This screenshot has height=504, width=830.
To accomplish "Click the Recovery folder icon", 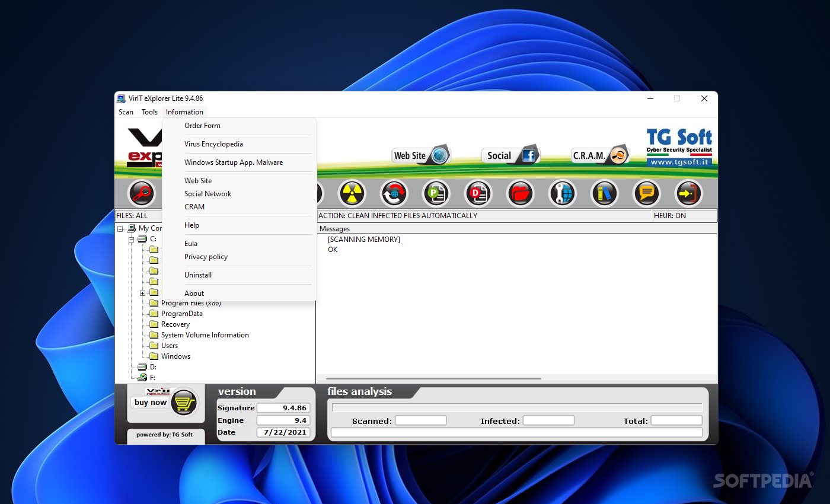I will click(x=154, y=324).
